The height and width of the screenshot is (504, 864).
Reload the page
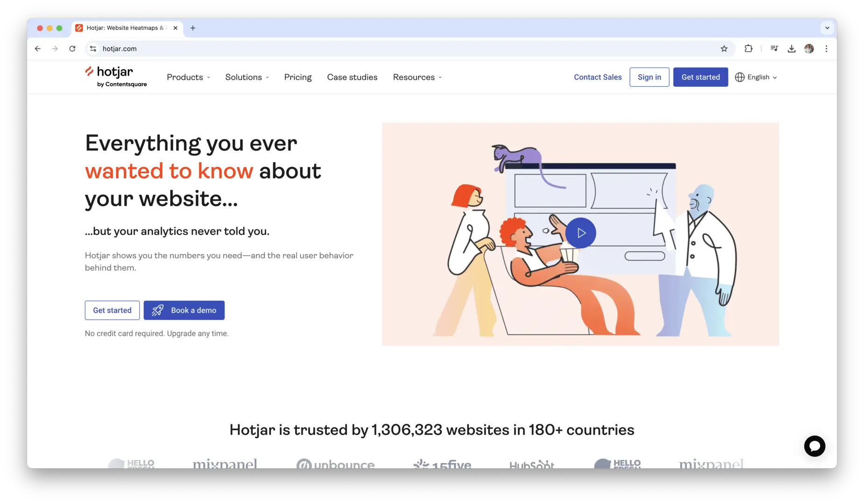(x=72, y=49)
